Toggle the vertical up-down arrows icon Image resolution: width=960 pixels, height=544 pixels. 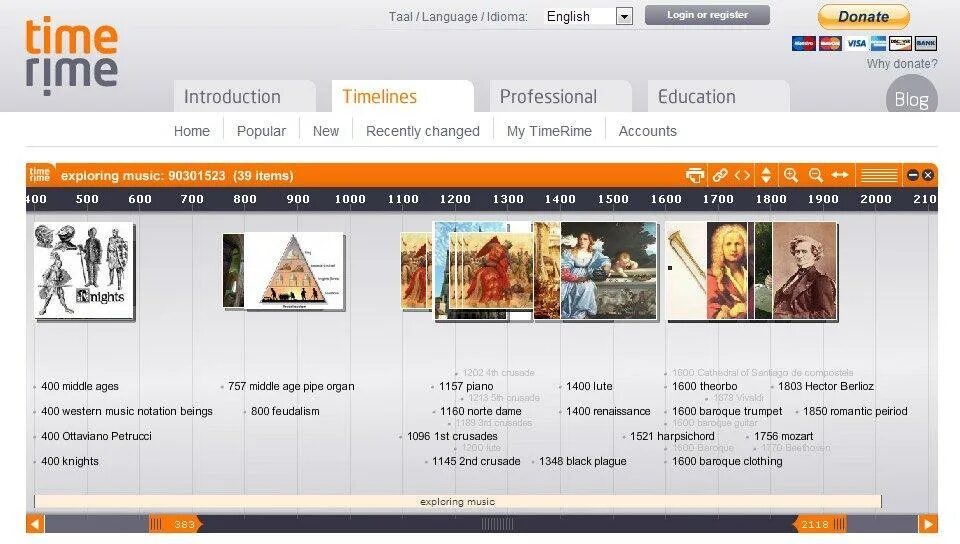coord(766,176)
